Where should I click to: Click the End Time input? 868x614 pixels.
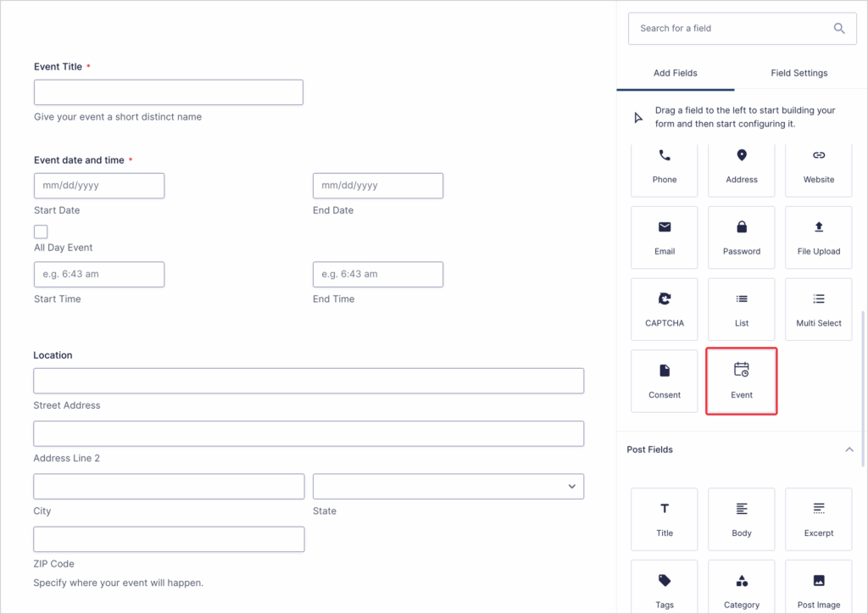377,274
